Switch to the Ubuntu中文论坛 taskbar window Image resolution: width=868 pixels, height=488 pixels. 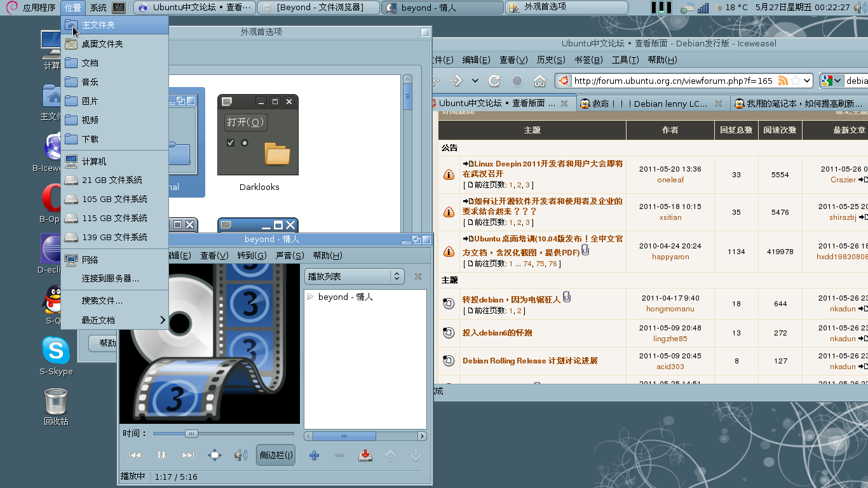(x=196, y=8)
